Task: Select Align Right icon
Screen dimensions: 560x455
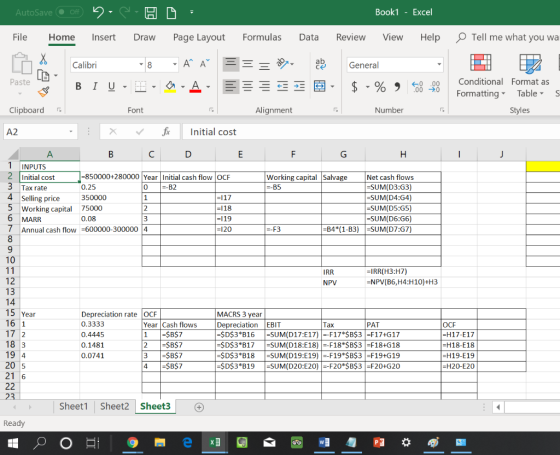Action: tap(264, 86)
